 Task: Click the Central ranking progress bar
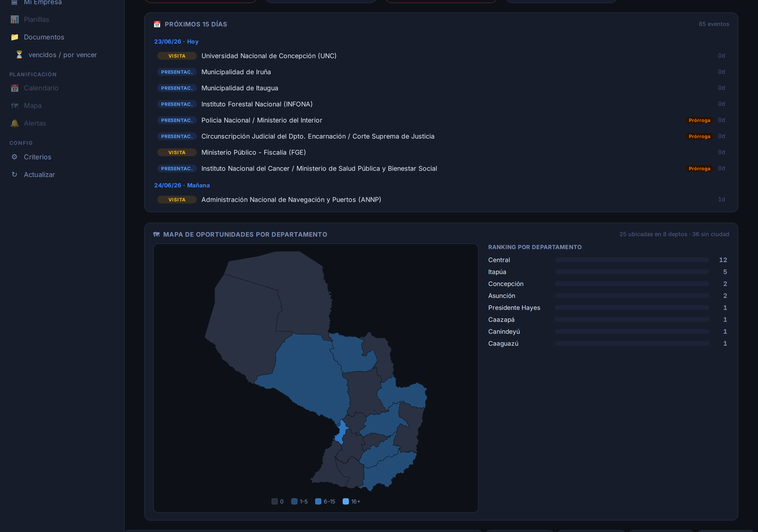632,260
